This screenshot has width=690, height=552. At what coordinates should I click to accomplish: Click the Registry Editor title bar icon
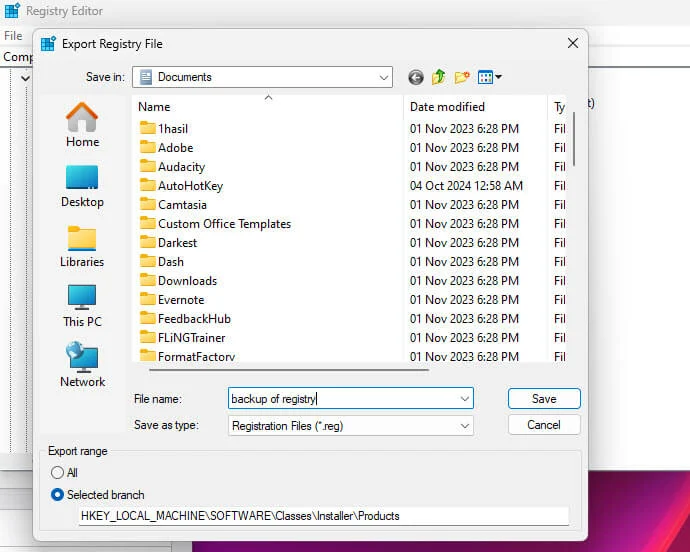(12, 10)
